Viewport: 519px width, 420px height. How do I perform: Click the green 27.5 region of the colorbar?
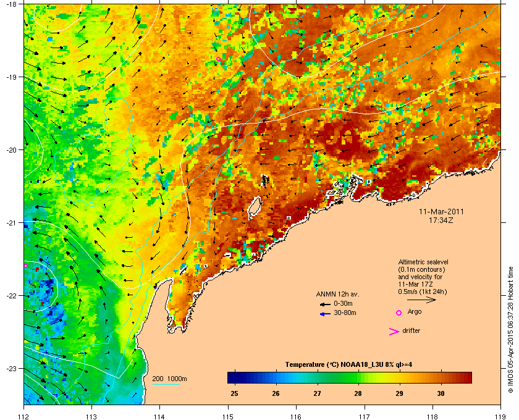pos(337,377)
